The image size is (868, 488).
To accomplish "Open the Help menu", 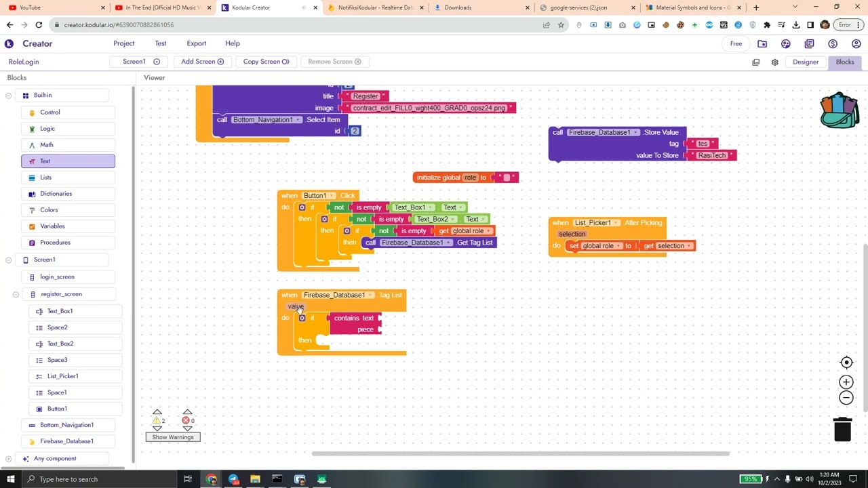I will [x=233, y=43].
